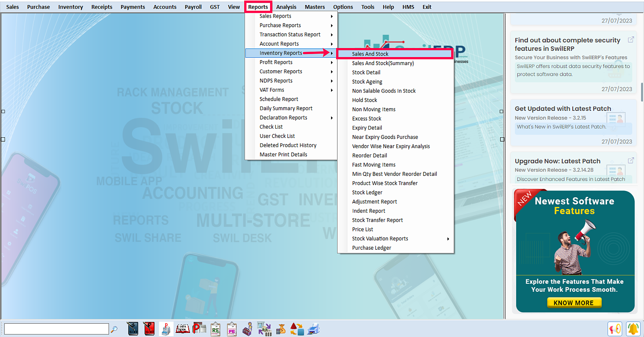Open the red P Invoice purchase shortcut

[149, 329]
